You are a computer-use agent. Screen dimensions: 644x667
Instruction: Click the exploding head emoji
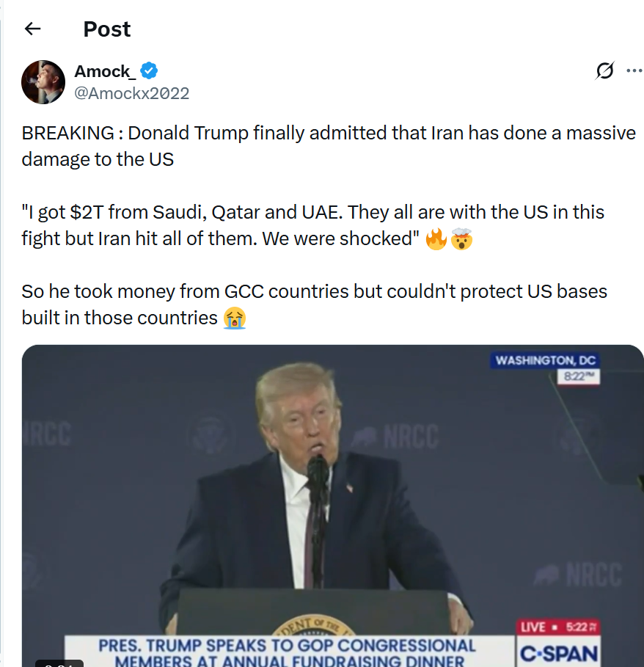[461, 239]
